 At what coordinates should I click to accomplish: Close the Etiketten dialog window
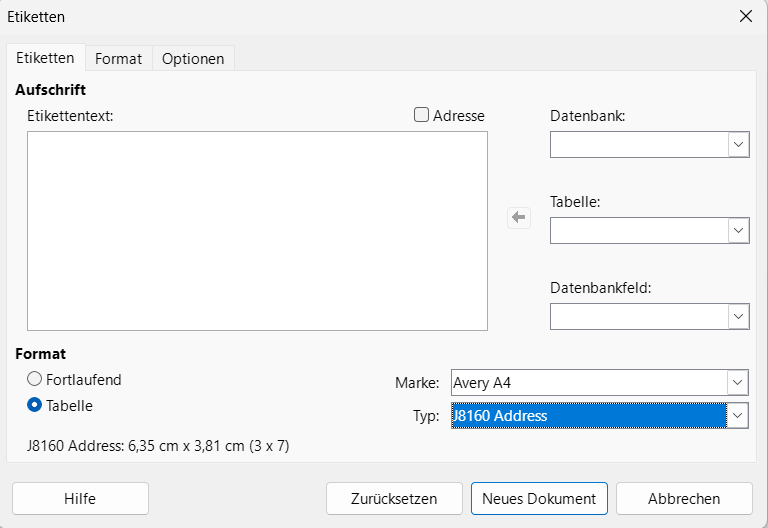point(745,16)
